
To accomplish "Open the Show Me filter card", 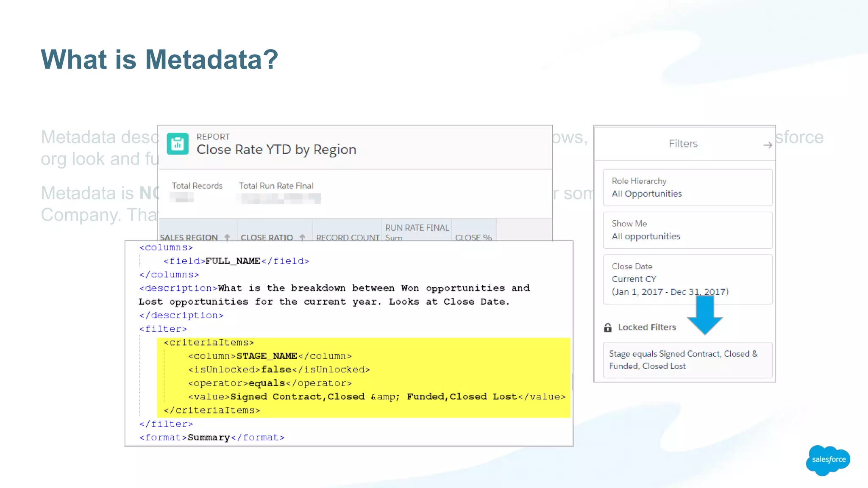I will tap(687, 230).
